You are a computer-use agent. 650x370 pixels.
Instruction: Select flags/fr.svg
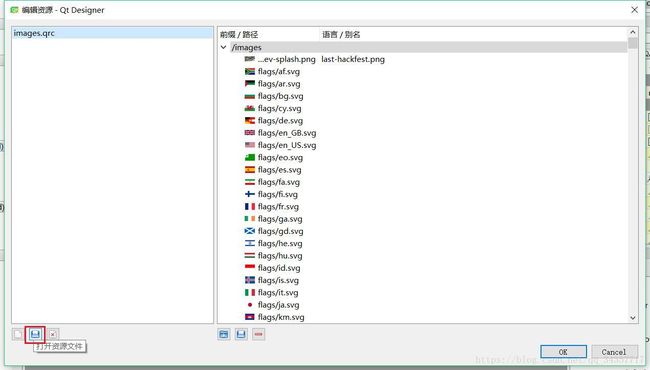(278, 207)
